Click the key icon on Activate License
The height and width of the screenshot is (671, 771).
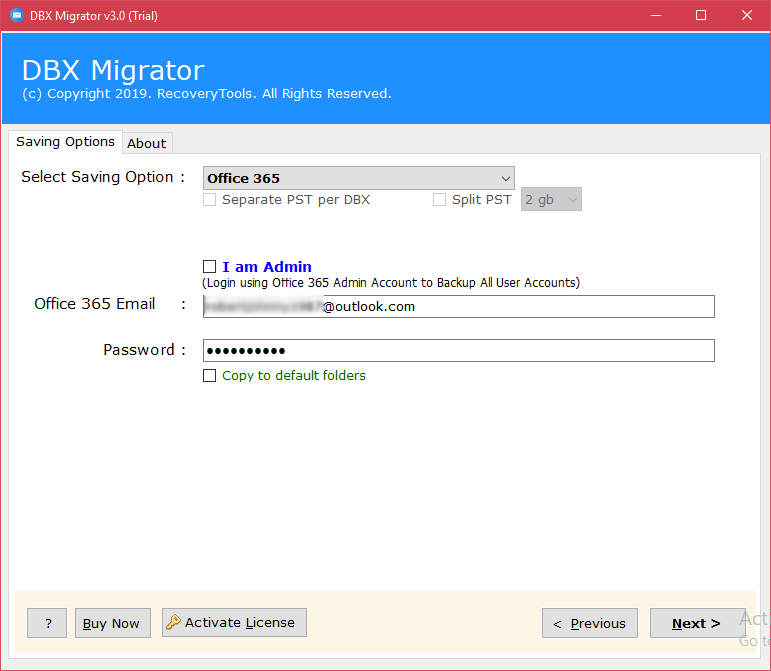[x=173, y=622]
